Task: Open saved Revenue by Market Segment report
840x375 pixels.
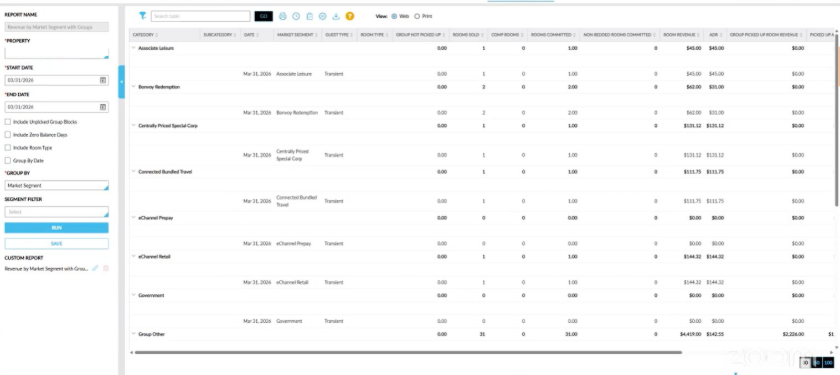Action: click(46, 268)
